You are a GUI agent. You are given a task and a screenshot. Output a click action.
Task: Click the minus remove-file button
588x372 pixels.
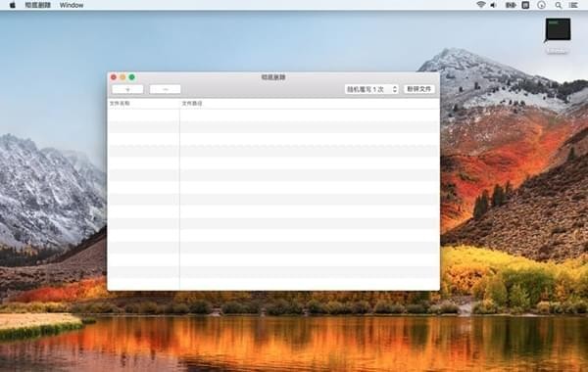point(165,89)
